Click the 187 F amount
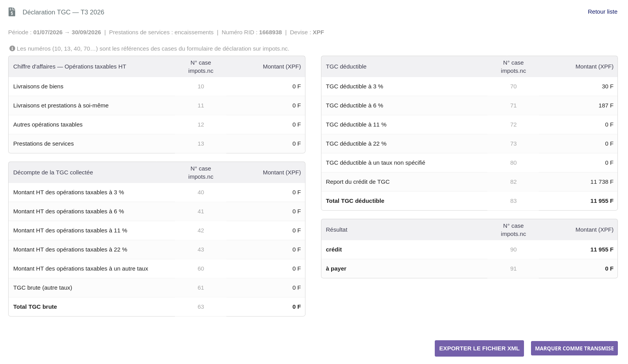 (606, 106)
